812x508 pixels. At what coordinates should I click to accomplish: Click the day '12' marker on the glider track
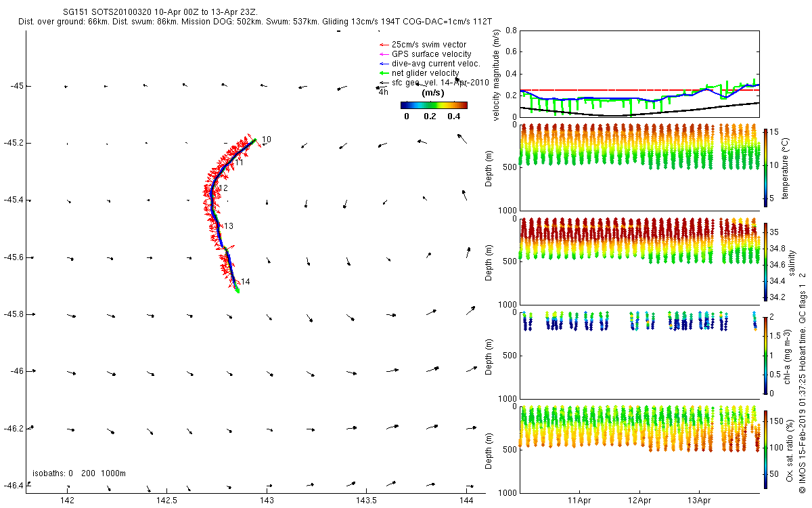coord(223,188)
